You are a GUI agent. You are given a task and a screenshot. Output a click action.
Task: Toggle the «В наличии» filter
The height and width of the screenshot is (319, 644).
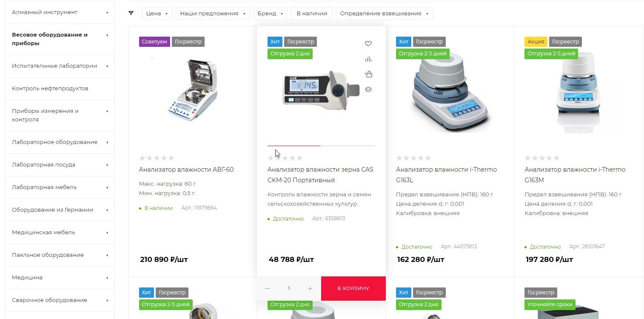[312, 13]
